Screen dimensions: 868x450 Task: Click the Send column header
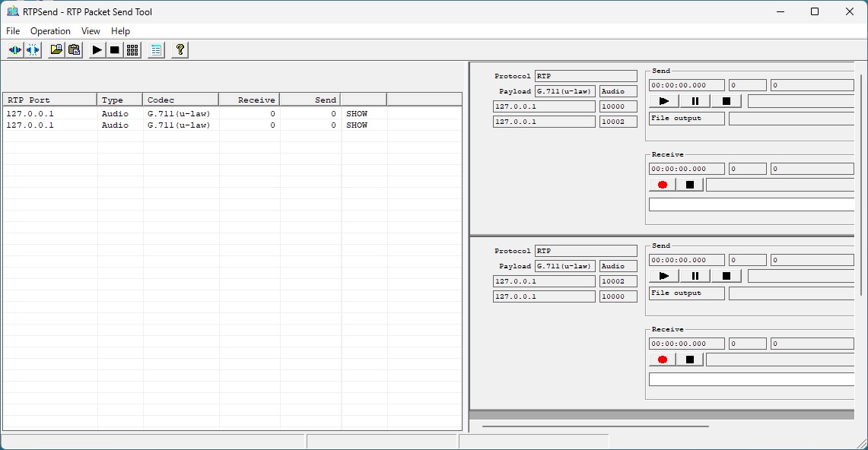click(x=310, y=100)
